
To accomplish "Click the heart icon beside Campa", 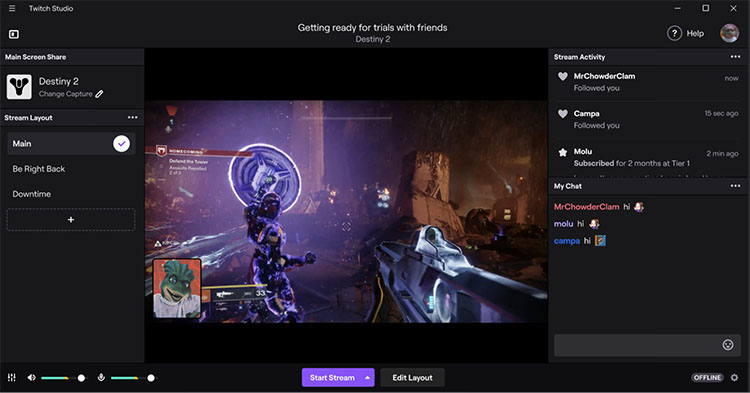I will (563, 114).
